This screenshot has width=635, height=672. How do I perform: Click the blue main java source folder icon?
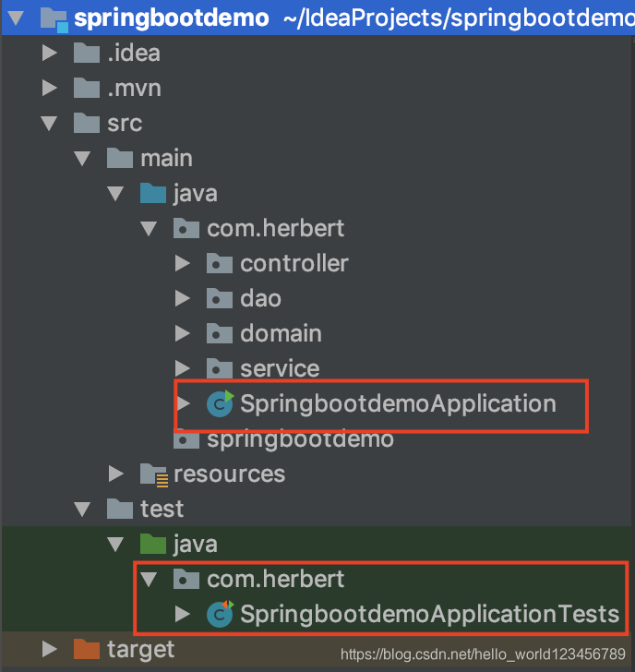tap(153, 193)
